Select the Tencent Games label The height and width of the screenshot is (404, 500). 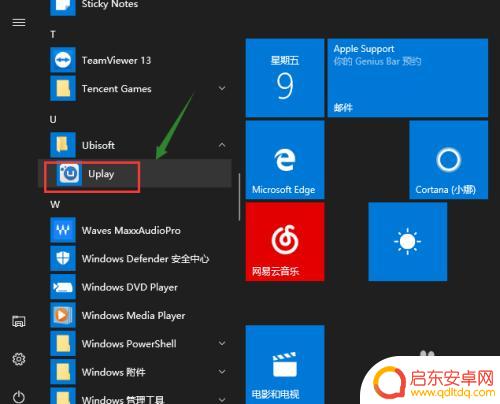116,89
